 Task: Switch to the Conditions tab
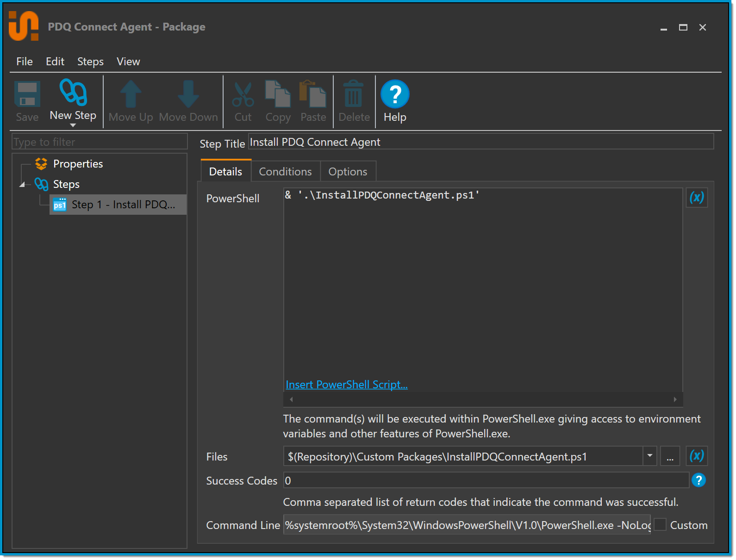[286, 172]
